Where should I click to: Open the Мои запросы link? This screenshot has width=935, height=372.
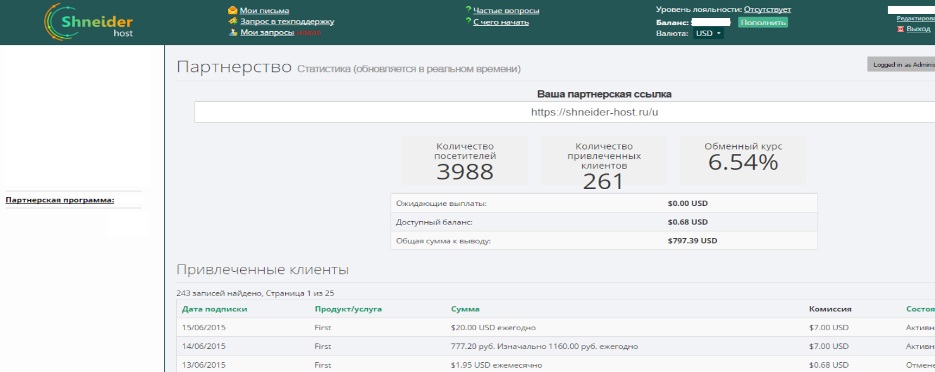tap(267, 33)
